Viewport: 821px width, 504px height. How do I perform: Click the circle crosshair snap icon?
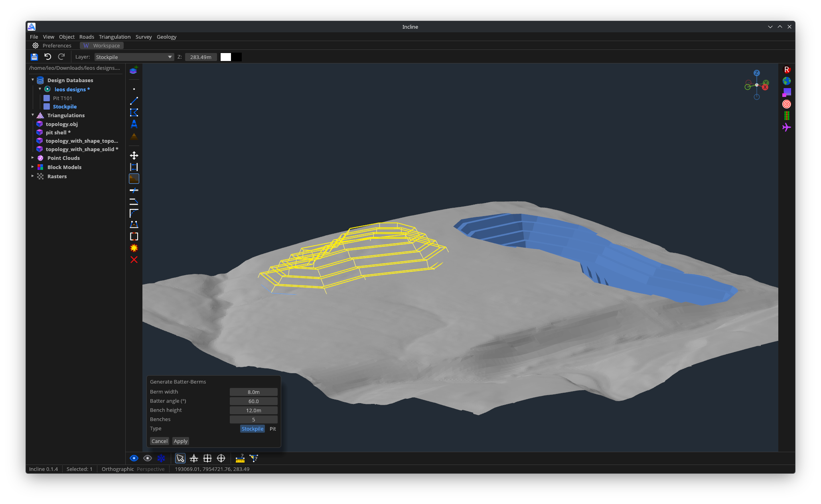click(221, 459)
